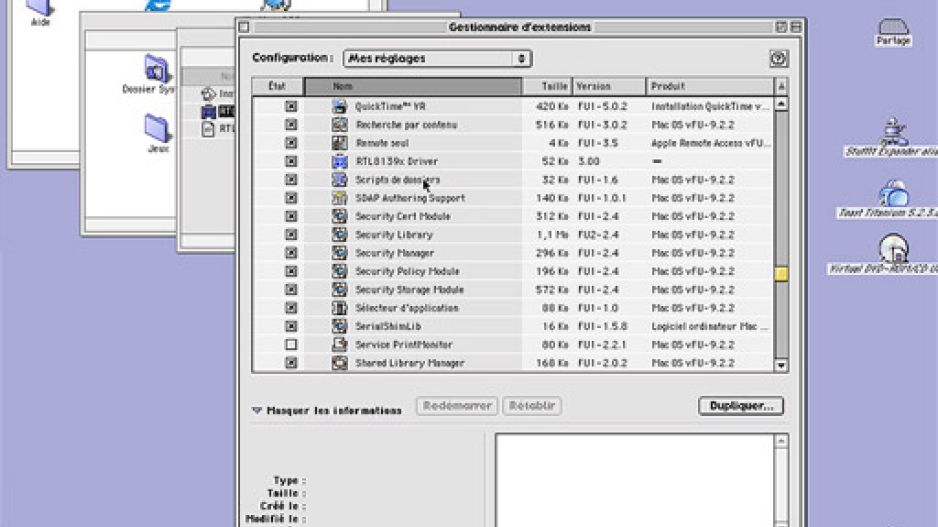
Task: Click the extension list scroll up arrow
Action: [x=781, y=104]
